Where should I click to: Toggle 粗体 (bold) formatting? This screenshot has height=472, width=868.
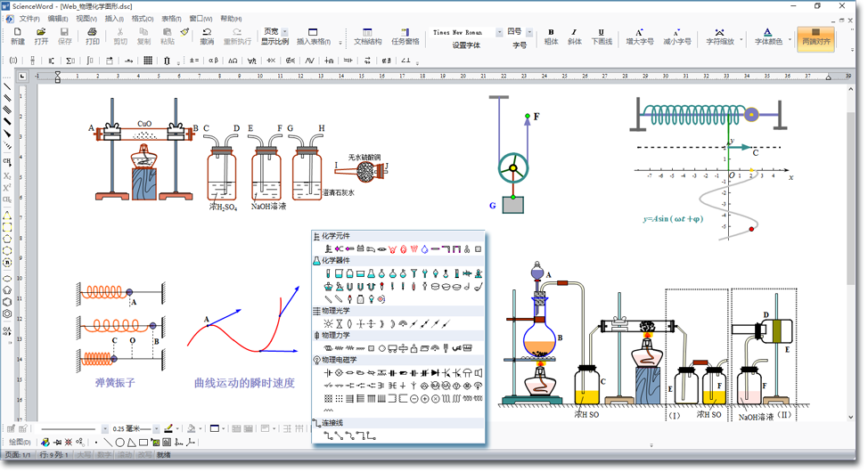(x=551, y=36)
